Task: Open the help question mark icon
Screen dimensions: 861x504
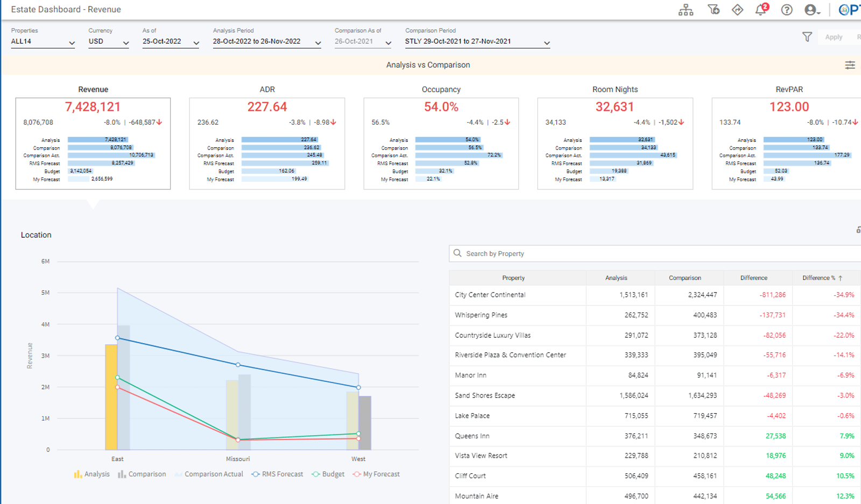Action: coord(787,10)
